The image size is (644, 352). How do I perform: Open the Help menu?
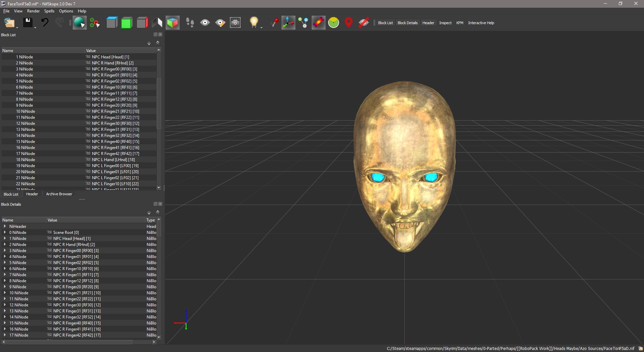(82, 11)
